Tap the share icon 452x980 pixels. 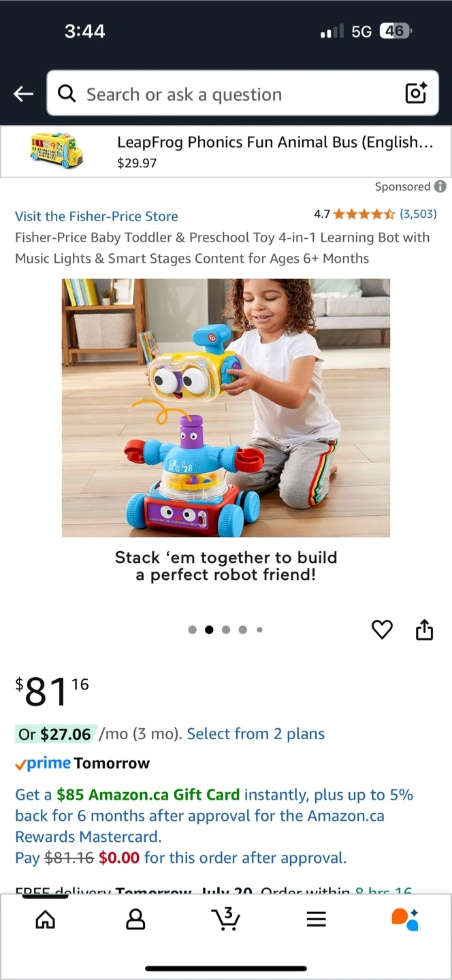(424, 630)
